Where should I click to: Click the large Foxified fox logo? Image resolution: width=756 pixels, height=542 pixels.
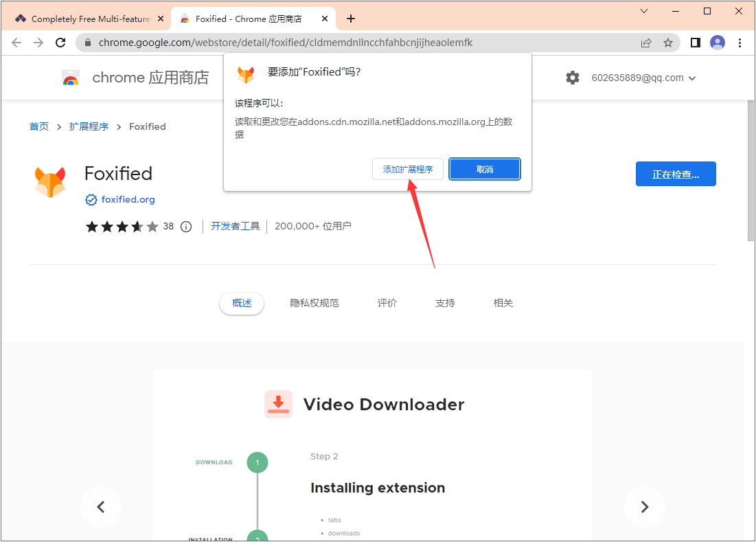coord(50,182)
